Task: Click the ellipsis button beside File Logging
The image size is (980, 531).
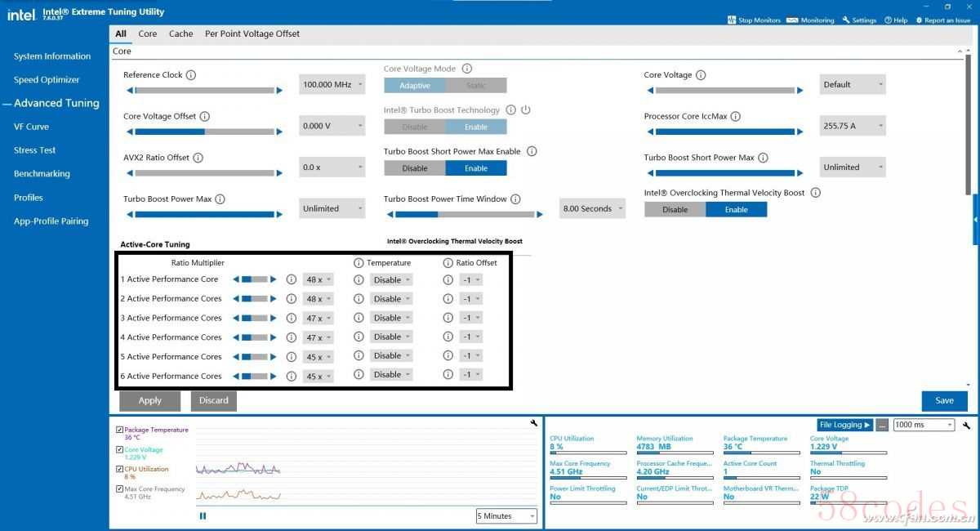Action: point(882,425)
